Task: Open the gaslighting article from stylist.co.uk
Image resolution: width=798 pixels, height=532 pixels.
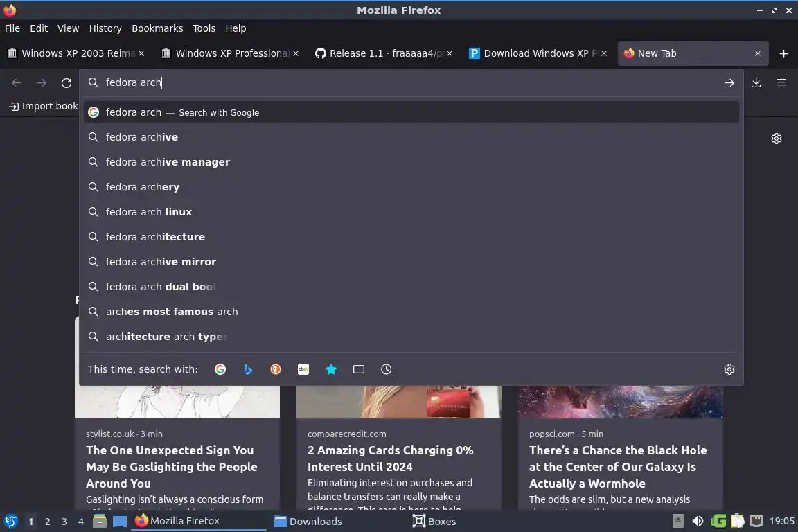Action: point(172,467)
